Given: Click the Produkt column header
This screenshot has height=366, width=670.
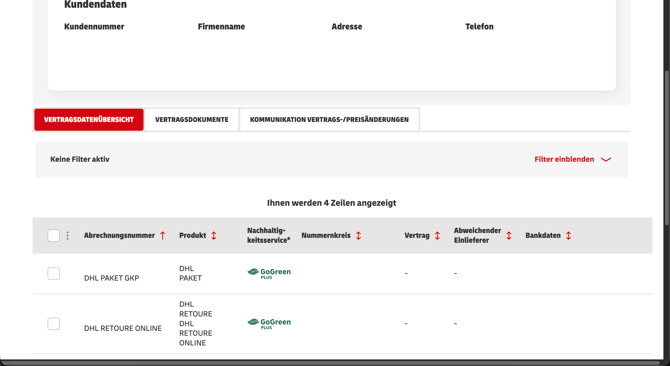Looking at the screenshot, I should [x=192, y=235].
